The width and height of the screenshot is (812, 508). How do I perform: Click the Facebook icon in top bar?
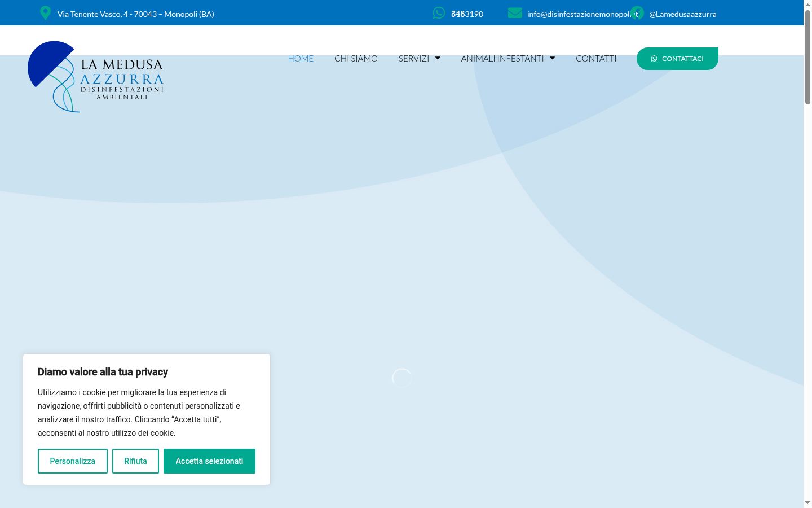(637, 13)
